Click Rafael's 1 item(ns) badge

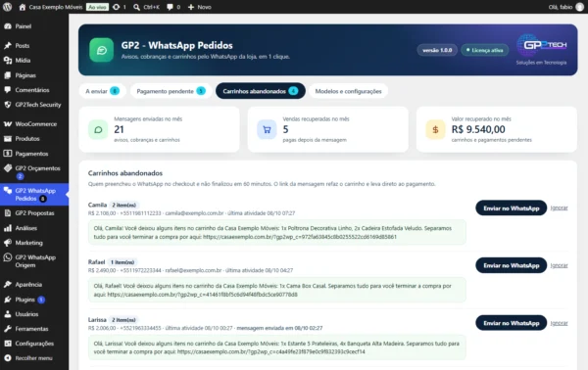(x=122, y=262)
